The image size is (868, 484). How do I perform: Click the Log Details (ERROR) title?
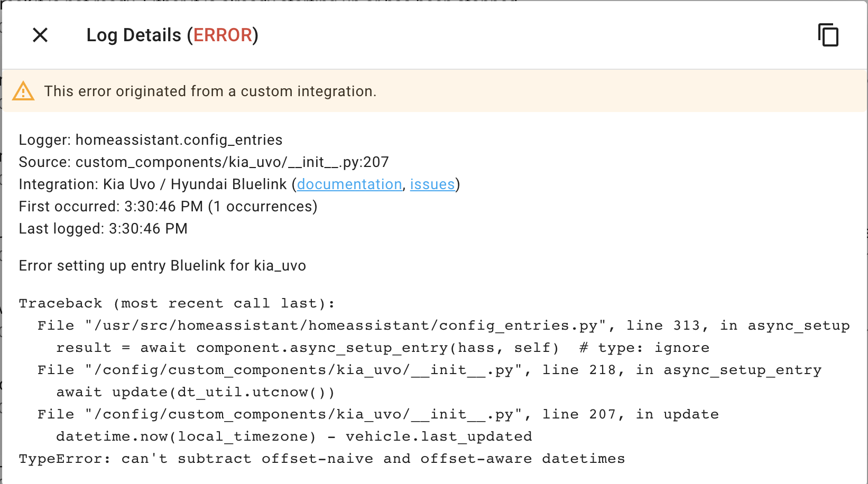coord(173,35)
